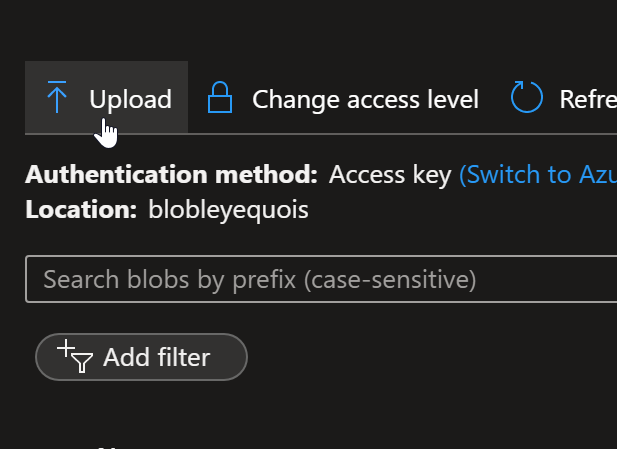Click the plus sign on the filter icon
Viewport: 617px width, 449px height.
click(66, 348)
